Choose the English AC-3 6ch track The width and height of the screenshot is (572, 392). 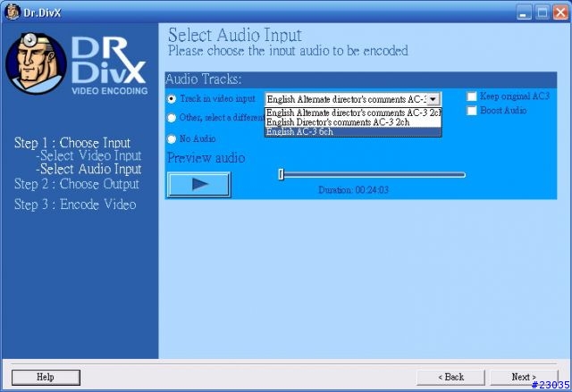click(x=353, y=131)
